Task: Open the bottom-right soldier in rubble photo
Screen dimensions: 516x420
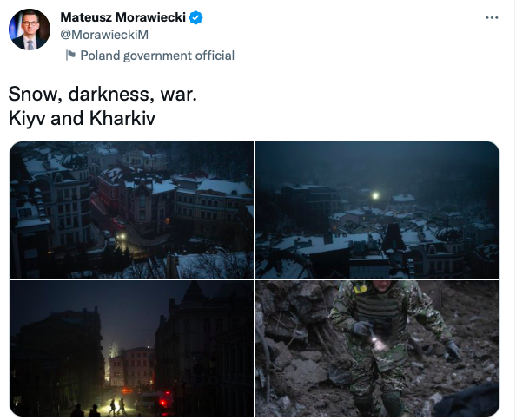Action: click(378, 348)
